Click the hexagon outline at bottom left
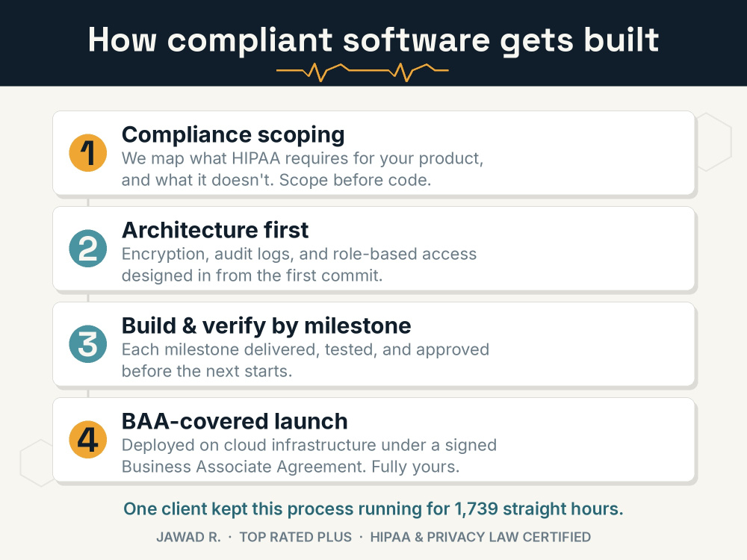747x560 pixels. click(x=37, y=463)
